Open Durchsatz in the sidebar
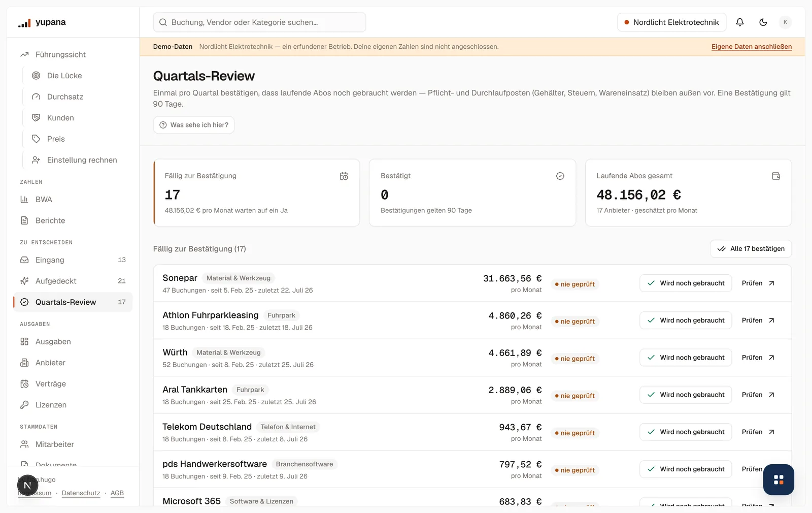The height and width of the screenshot is (513, 812). click(x=78, y=97)
